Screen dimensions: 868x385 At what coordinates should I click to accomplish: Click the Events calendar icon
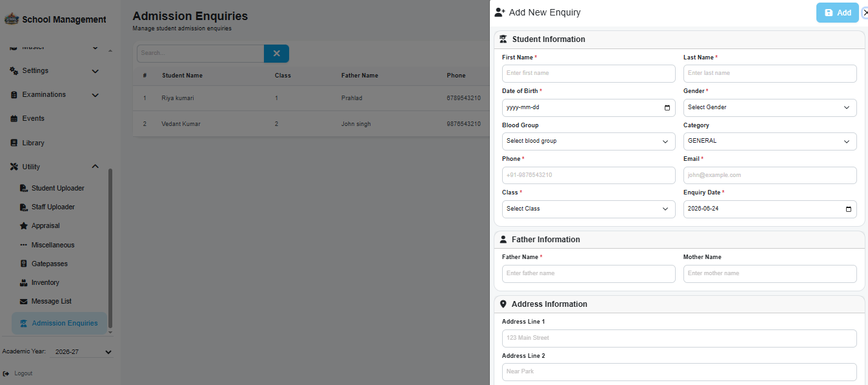(x=14, y=118)
